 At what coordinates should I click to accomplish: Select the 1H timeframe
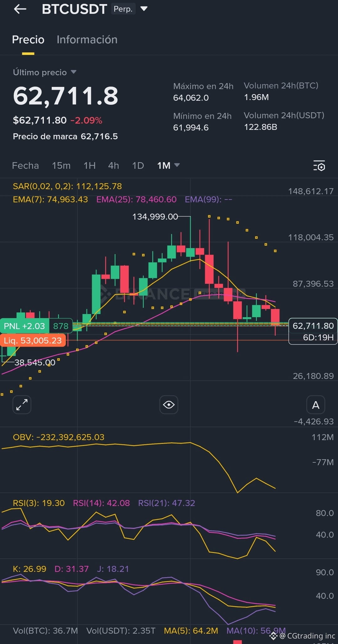point(90,165)
